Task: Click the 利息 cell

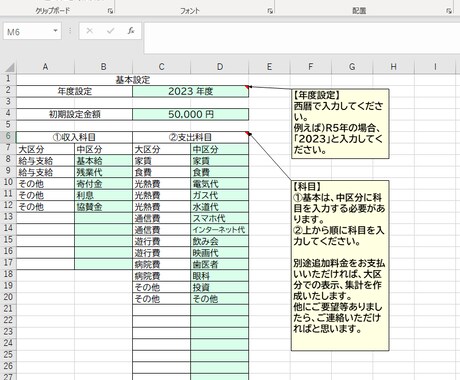Action: (103, 195)
